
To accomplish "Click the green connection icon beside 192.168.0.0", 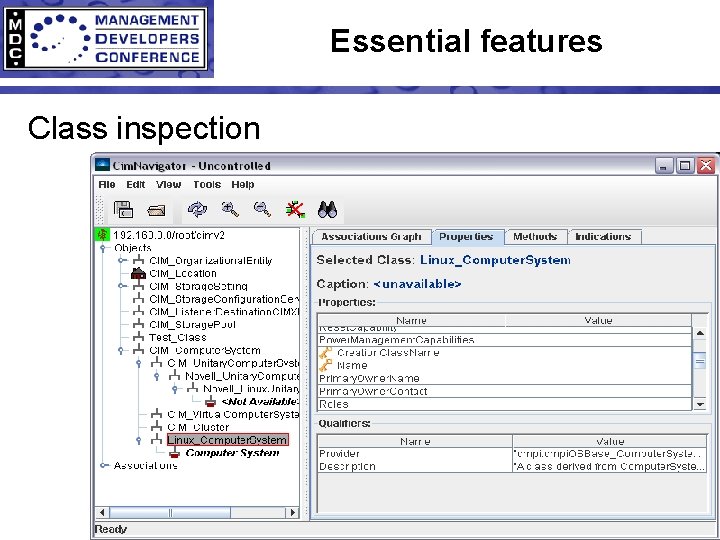I will point(102,235).
